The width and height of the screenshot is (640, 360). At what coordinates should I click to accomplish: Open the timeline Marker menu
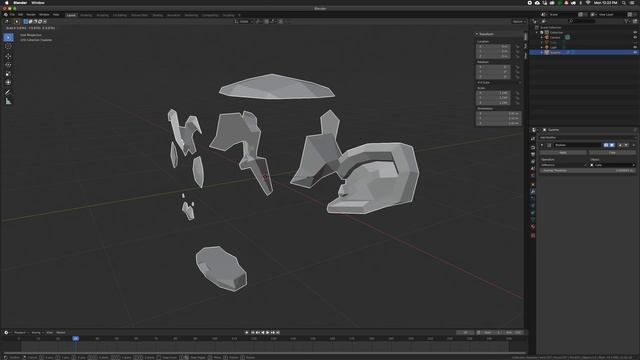(x=61, y=333)
